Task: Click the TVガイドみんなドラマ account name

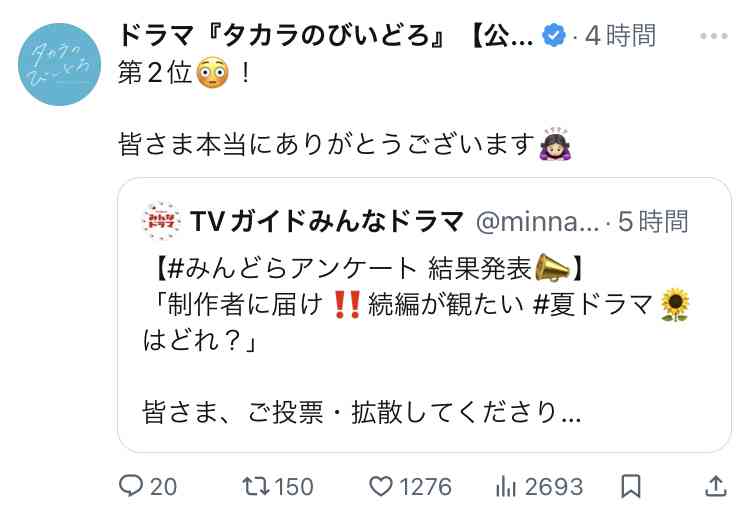Action: 327,221
